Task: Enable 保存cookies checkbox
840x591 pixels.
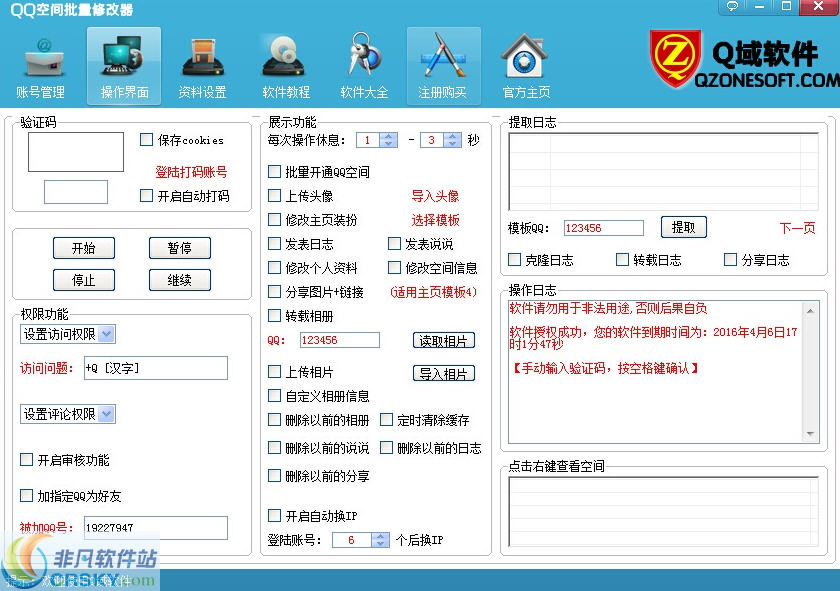Action: click(146, 140)
